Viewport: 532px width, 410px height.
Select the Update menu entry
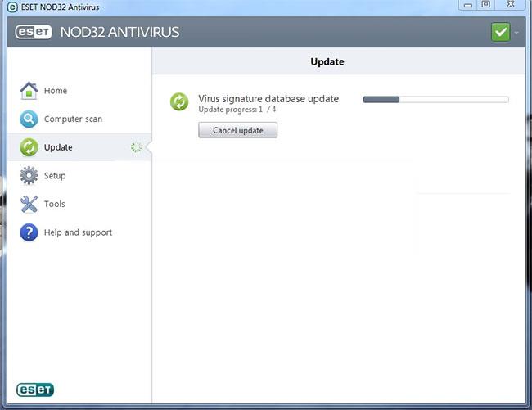point(79,147)
